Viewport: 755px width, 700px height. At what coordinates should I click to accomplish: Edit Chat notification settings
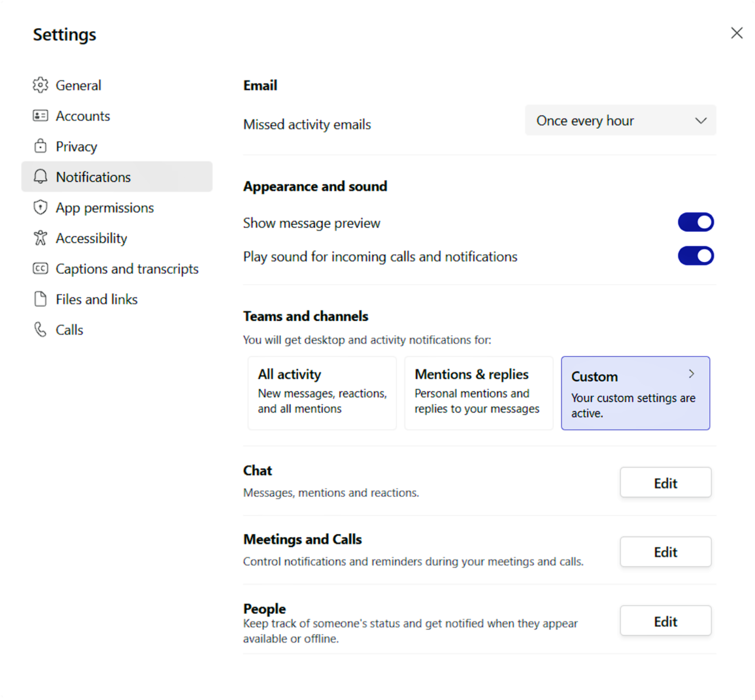click(x=665, y=482)
